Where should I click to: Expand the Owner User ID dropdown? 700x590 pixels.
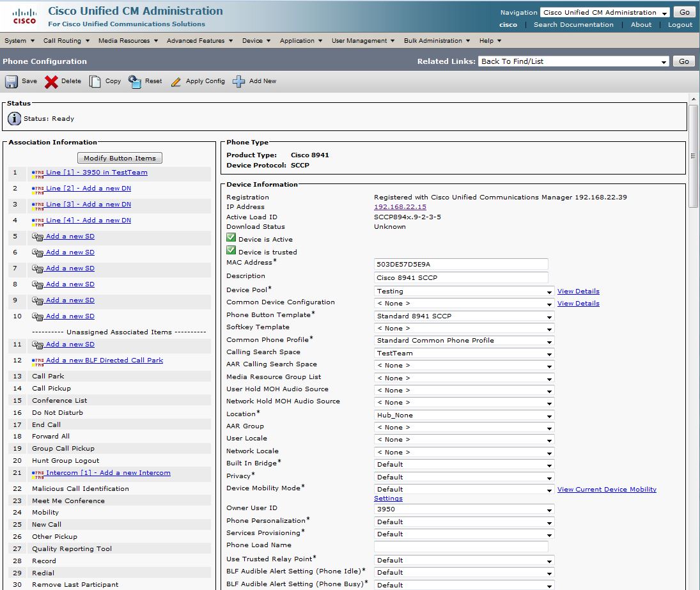464,510
